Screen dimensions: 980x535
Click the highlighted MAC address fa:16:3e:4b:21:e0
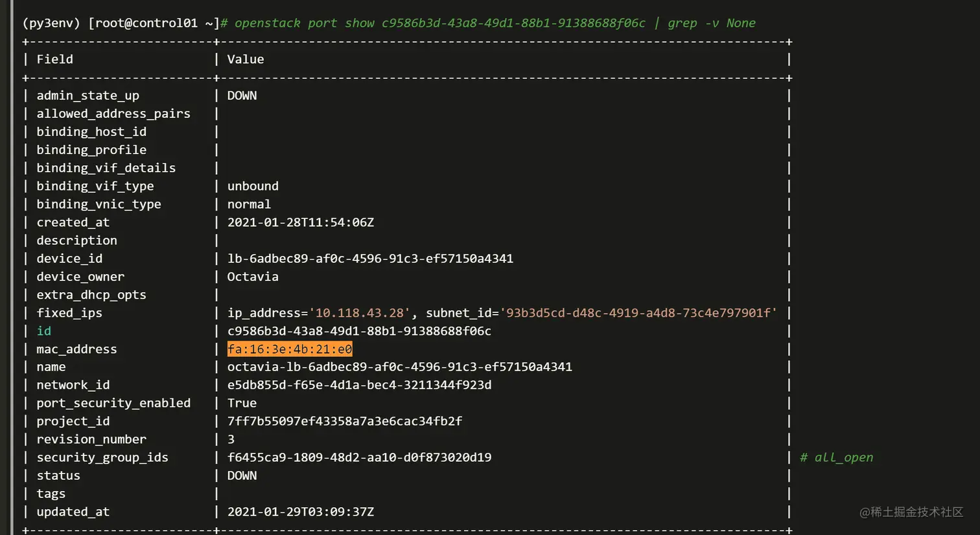290,349
